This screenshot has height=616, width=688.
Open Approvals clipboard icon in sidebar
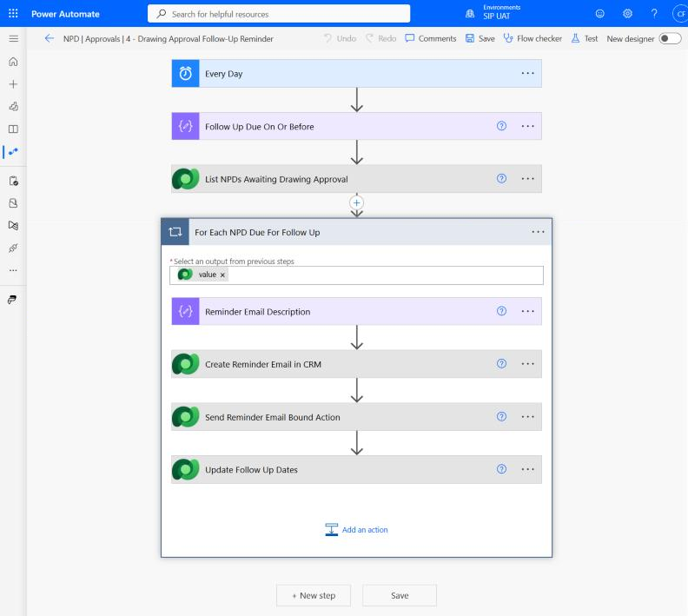(x=14, y=181)
